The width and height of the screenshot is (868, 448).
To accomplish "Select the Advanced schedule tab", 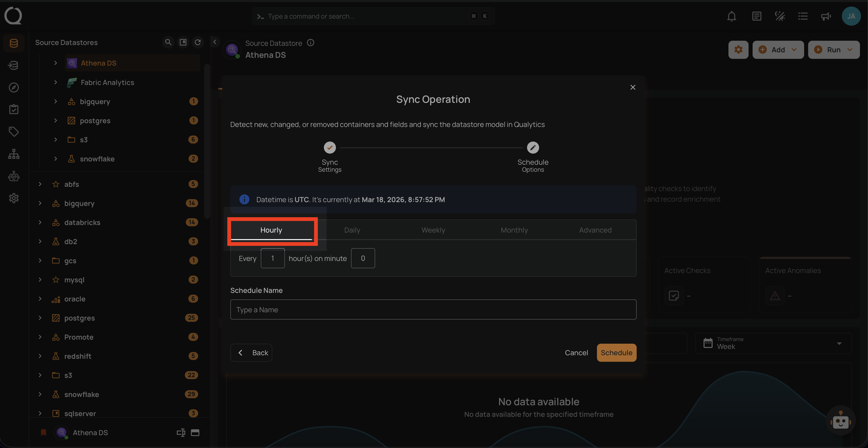I will pyautogui.click(x=595, y=230).
